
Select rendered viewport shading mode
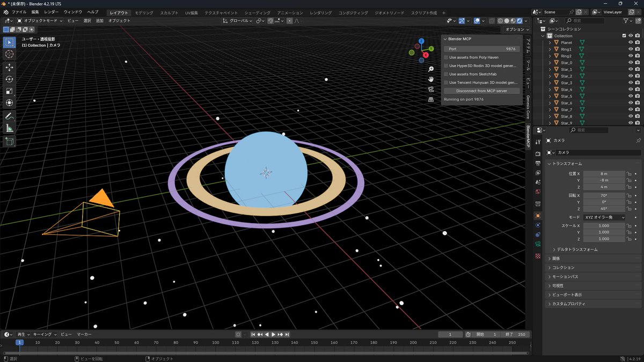click(x=519, y=21)
